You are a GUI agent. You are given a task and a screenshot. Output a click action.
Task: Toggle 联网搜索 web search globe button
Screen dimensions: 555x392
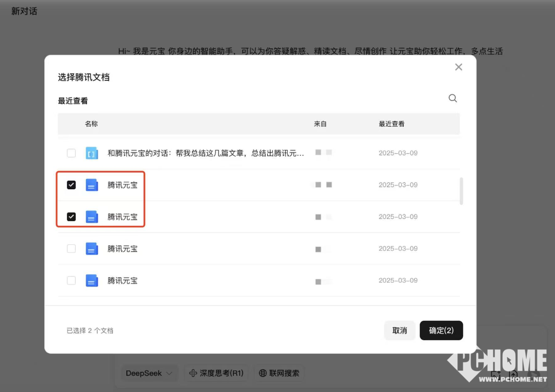(x=279, y=373)
